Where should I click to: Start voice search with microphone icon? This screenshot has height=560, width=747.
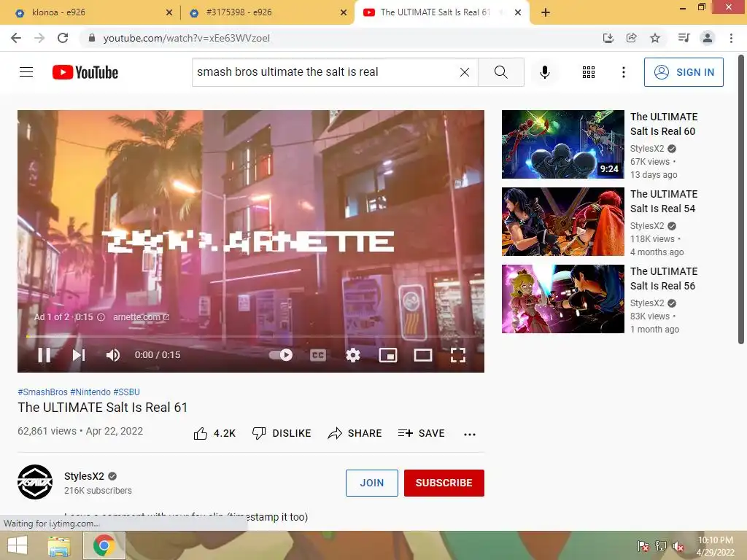click(544, 72)
